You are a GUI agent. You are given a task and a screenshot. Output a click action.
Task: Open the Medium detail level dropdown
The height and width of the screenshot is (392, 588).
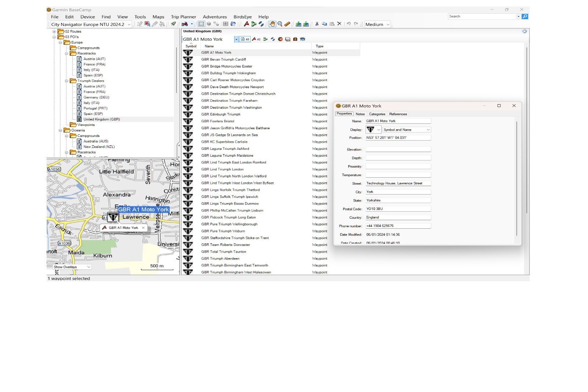(x=377, y=24)
